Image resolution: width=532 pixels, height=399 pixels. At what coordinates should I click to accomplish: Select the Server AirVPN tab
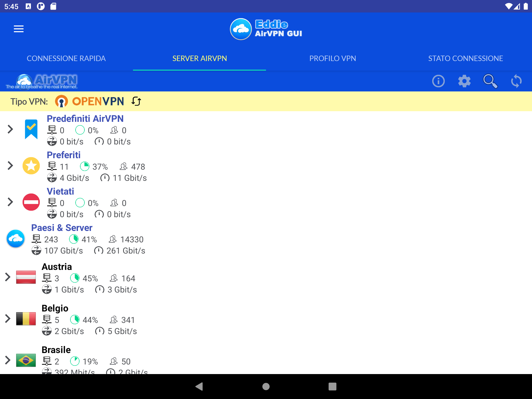(199, 58)
